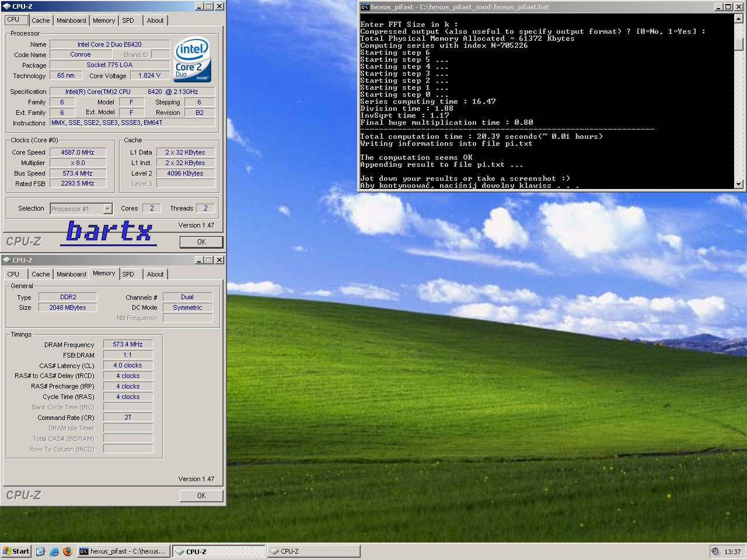The height and width of the screenshot is (560, 747).
Task: Click the processor Name field 'Intel Core 2 Duo E6420'
Action: click(x=110, y=44)
